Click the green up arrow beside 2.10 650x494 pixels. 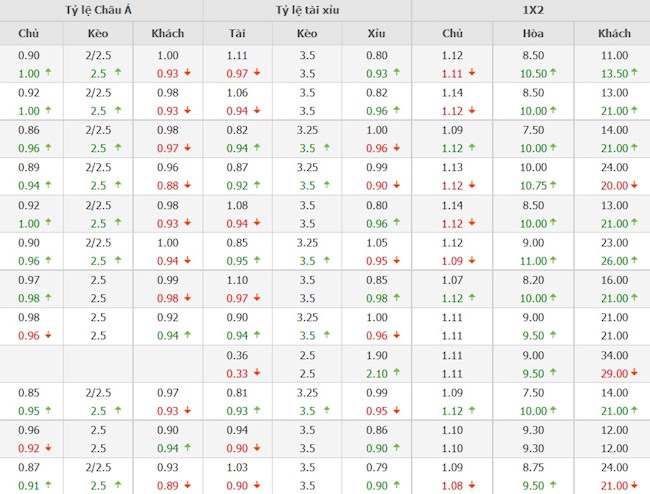[398, 373]
